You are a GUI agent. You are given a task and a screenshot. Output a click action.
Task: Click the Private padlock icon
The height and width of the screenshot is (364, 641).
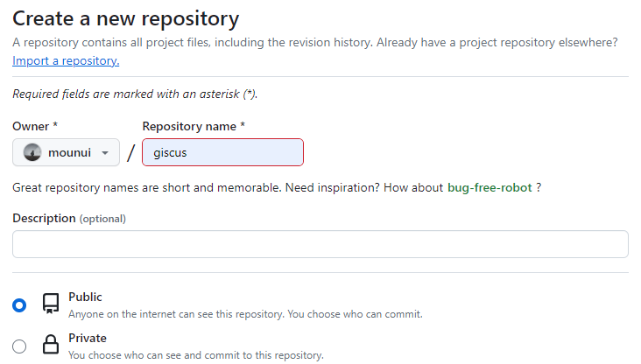coord(51,346)
